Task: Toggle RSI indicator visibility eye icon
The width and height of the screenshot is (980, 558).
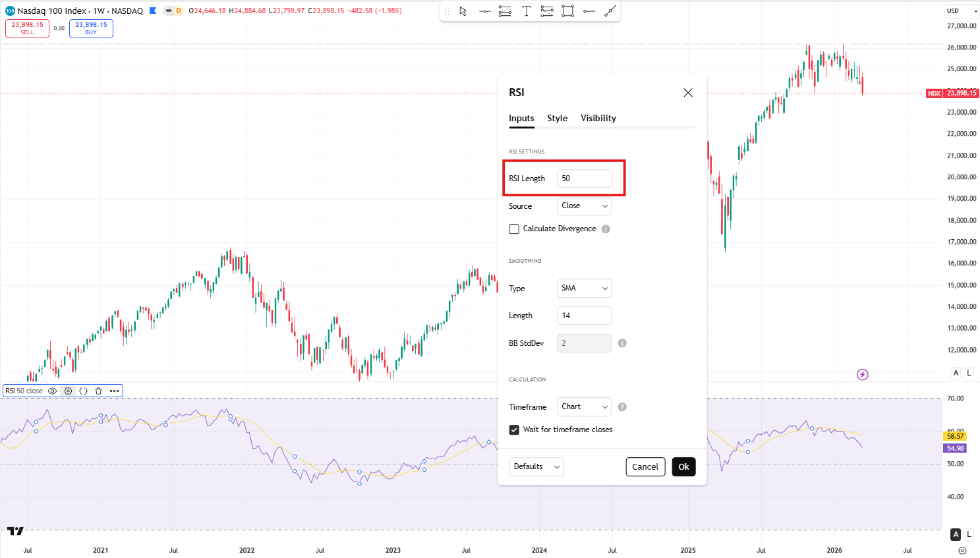Action: point(53,391)
